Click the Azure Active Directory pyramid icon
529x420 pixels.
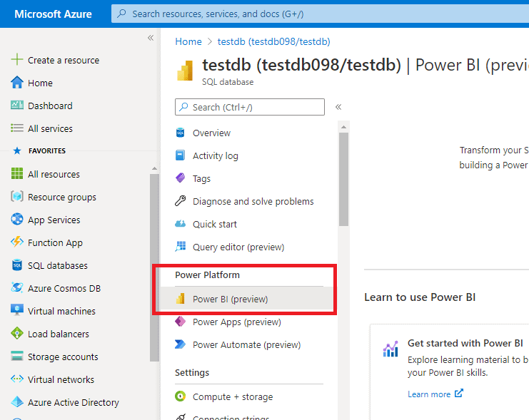coord(17,401)
